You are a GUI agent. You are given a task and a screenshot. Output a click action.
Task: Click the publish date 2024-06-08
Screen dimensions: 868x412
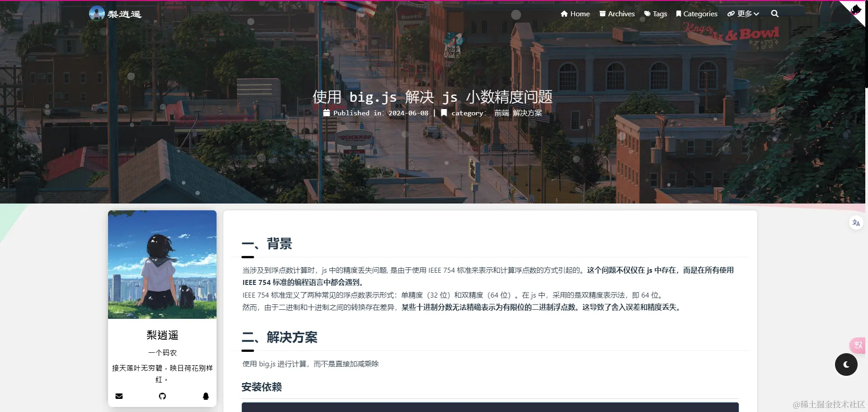[x=408, y=113]
